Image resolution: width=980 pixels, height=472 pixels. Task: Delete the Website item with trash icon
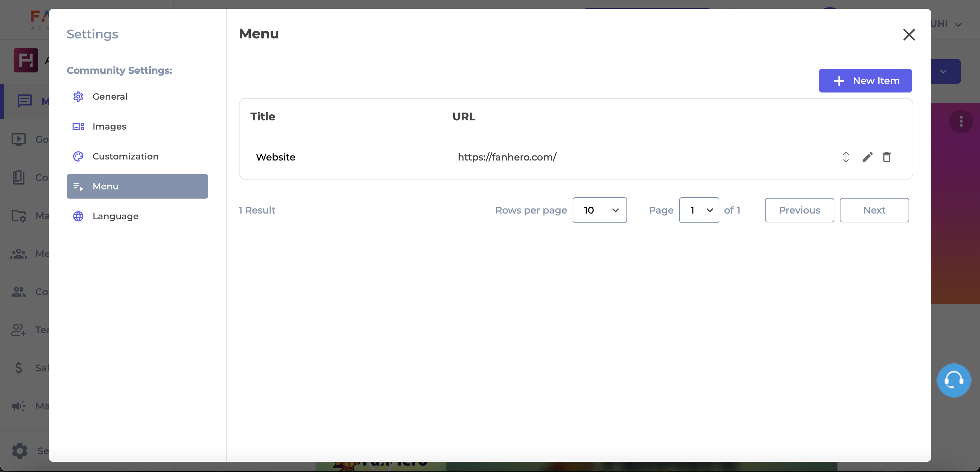pos(886,157)
